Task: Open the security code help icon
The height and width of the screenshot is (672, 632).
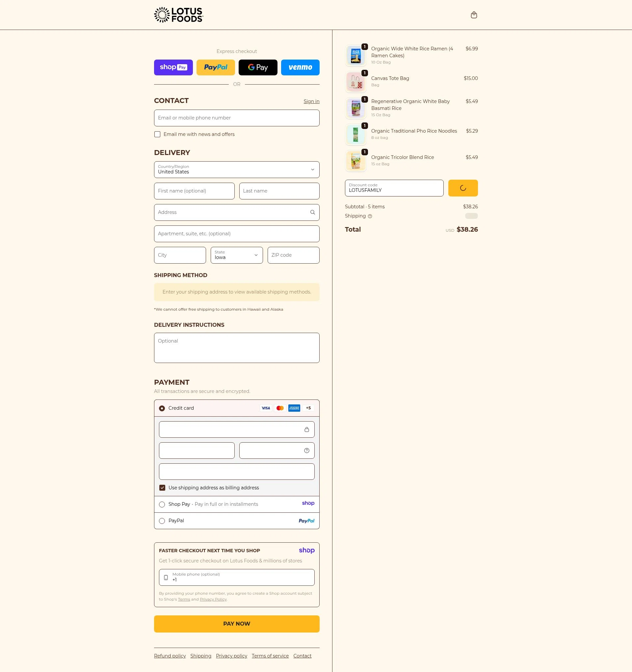Action: [306, 450]
